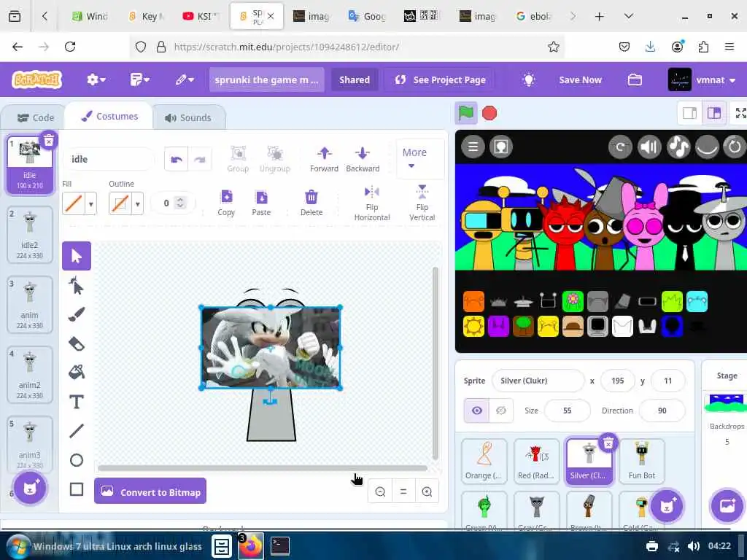This screenshot has height=560, width=747.
Task: Select the Circle tool
Action: tap(76, 460)
